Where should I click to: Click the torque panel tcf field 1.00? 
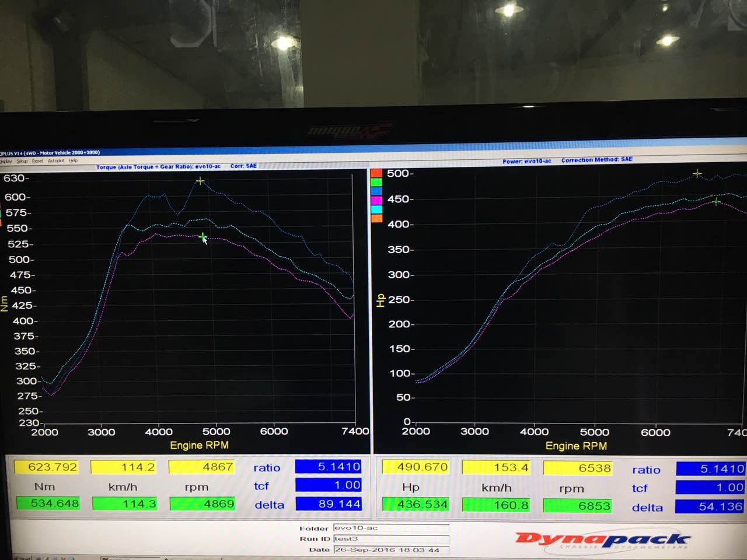(329, 485)
